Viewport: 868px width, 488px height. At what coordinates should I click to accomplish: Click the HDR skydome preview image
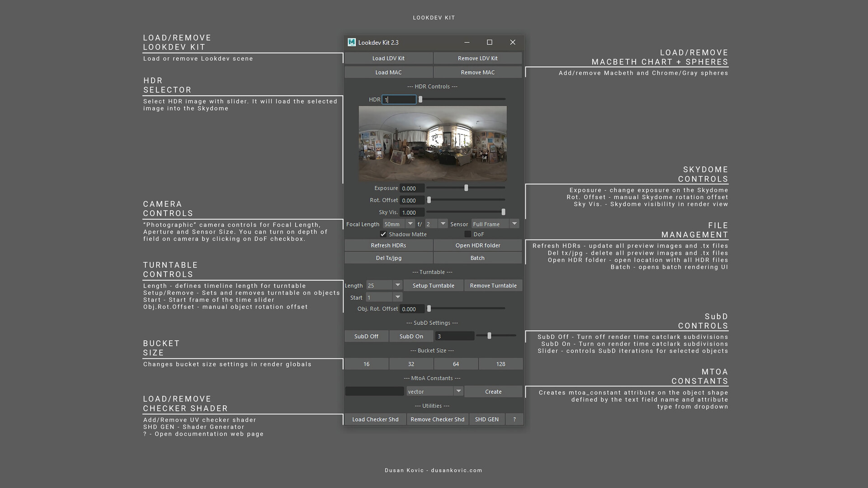coord(432,143)
